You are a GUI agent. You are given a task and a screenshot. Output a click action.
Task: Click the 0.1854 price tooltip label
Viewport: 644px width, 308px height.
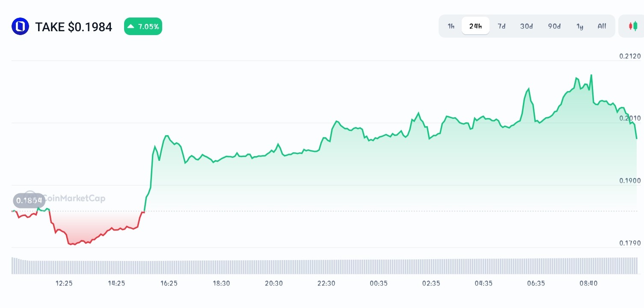(29, 200)
